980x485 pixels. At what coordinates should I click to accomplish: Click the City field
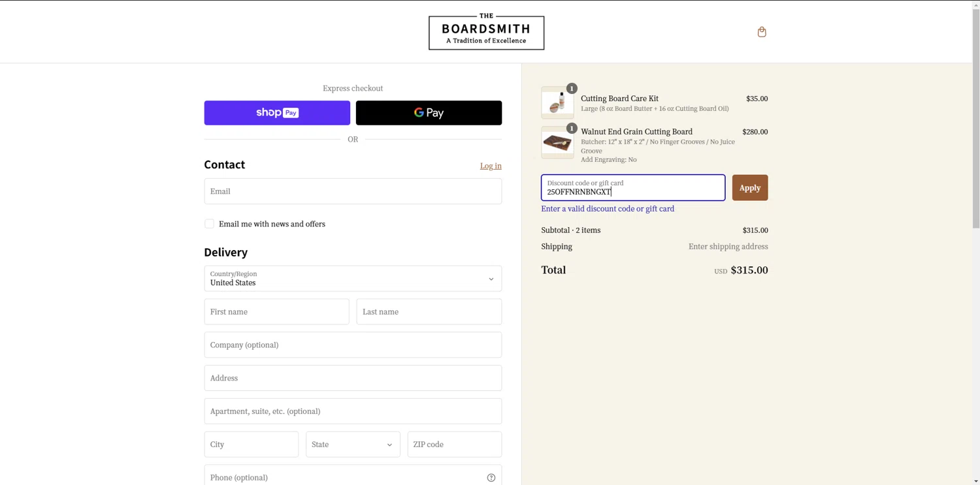pyautogui.click(x=252, y=445)
